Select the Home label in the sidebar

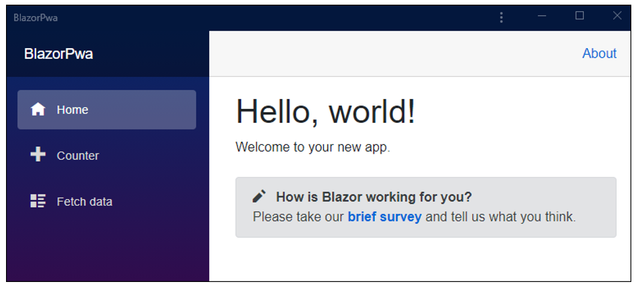click(x=72, y=110)
